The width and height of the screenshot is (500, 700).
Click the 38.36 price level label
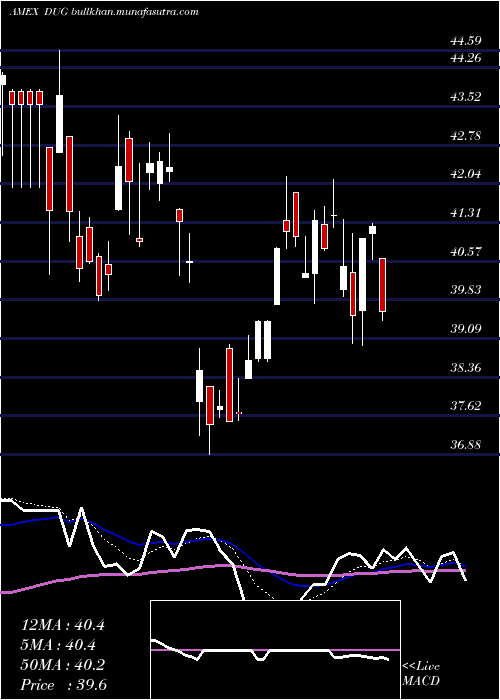click(466, 367)
